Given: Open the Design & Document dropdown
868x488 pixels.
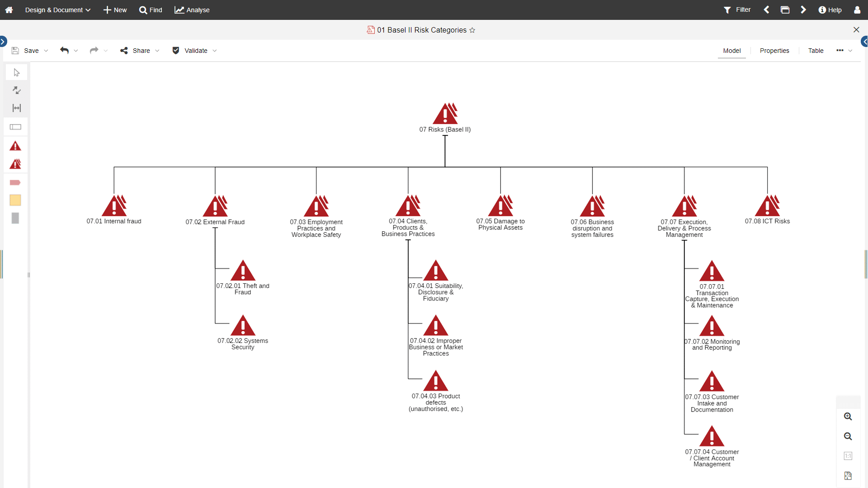Looking at the screenshot, I should click(57, 9).
